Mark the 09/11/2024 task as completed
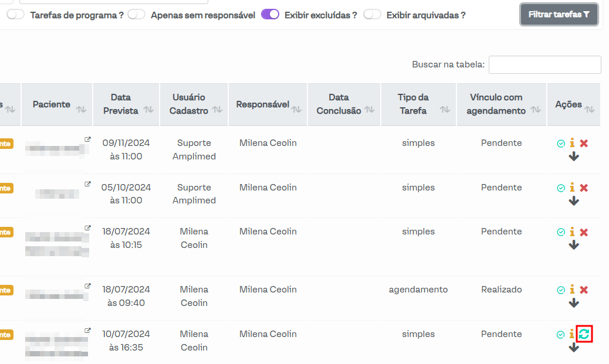The image size is (609, 364). 561,144
